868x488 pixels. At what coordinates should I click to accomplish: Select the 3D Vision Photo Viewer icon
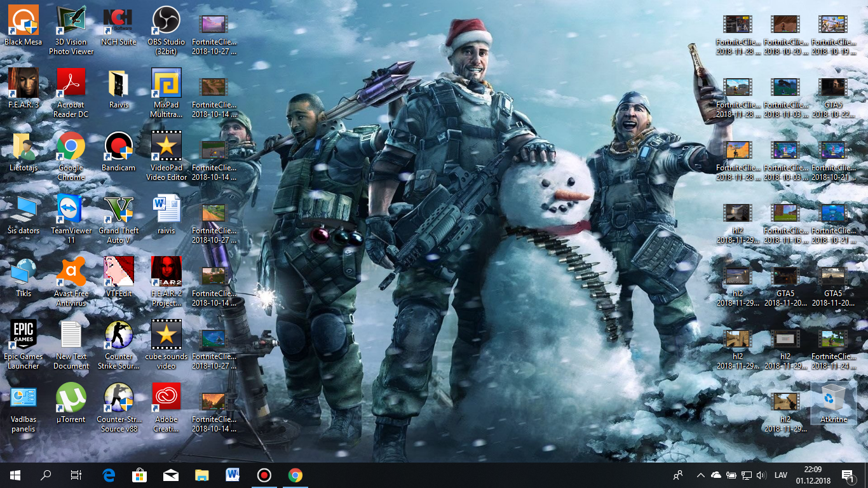point(71,30)
